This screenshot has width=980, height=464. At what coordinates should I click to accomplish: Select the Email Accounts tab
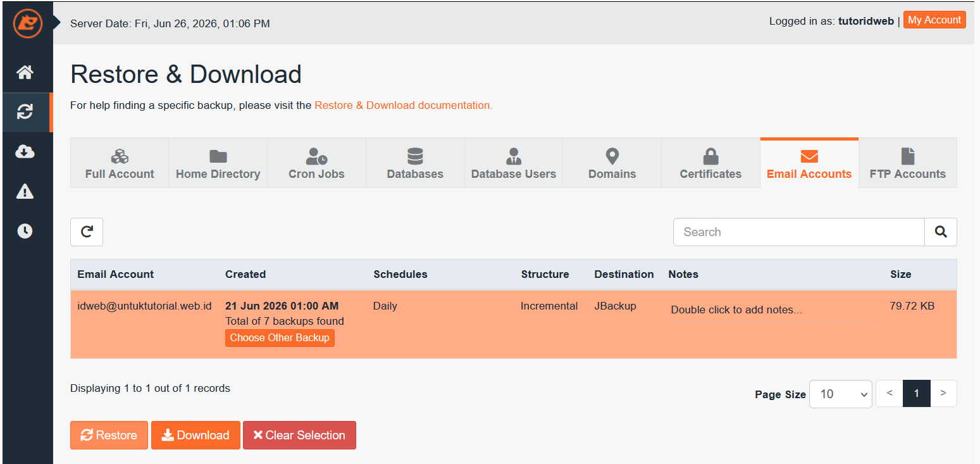click(809, 163)
